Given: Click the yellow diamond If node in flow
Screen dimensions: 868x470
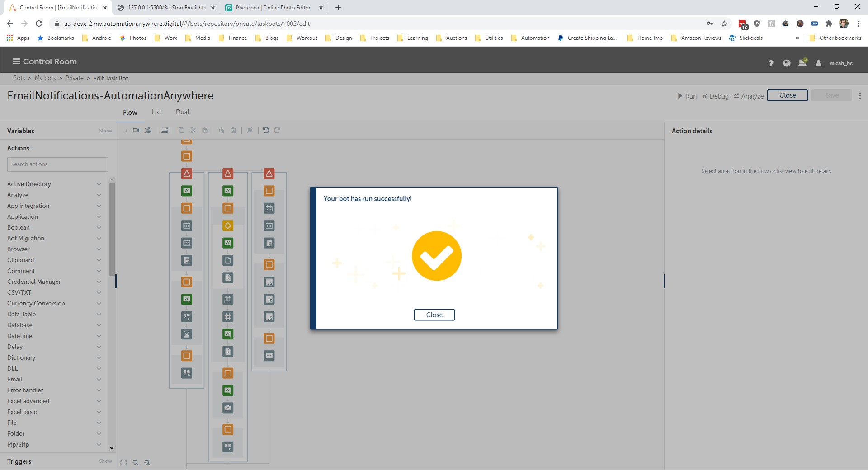Looking at the screenshot, I should tap(228, 226).
